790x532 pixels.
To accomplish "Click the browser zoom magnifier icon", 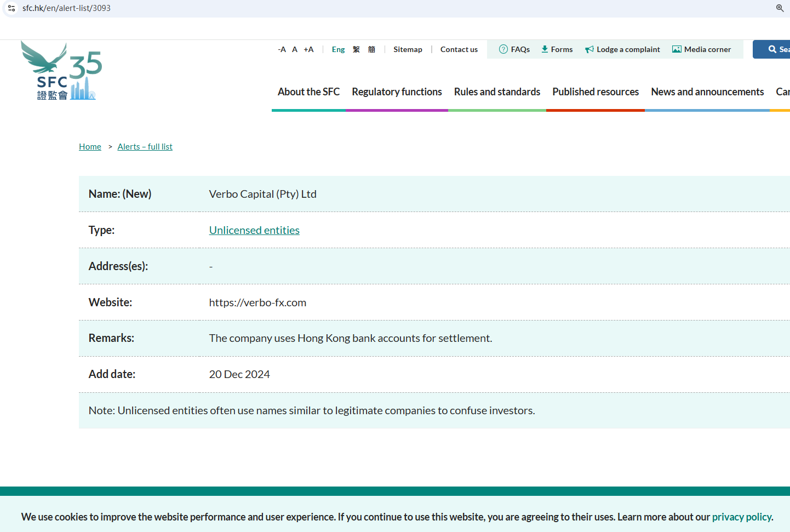I will [x=780, y=8].
